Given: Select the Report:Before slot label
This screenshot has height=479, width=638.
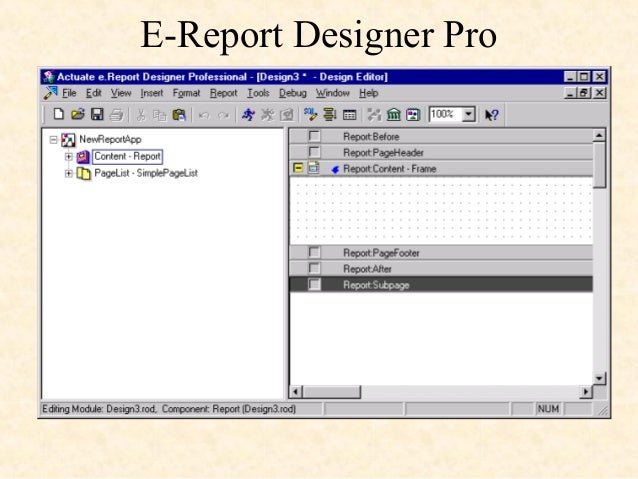Looking at the screenshot, I should point(371,137).
